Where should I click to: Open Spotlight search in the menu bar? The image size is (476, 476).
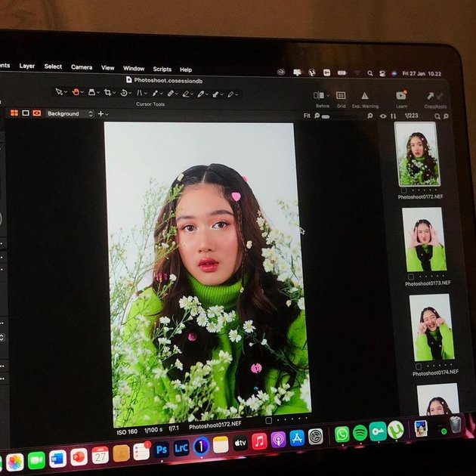point(369,73)
